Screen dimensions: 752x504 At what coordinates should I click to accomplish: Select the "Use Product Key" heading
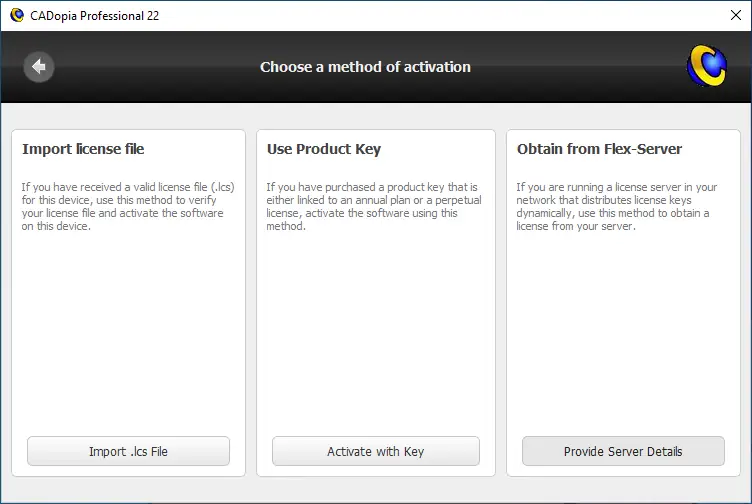[x=324, y=149]
